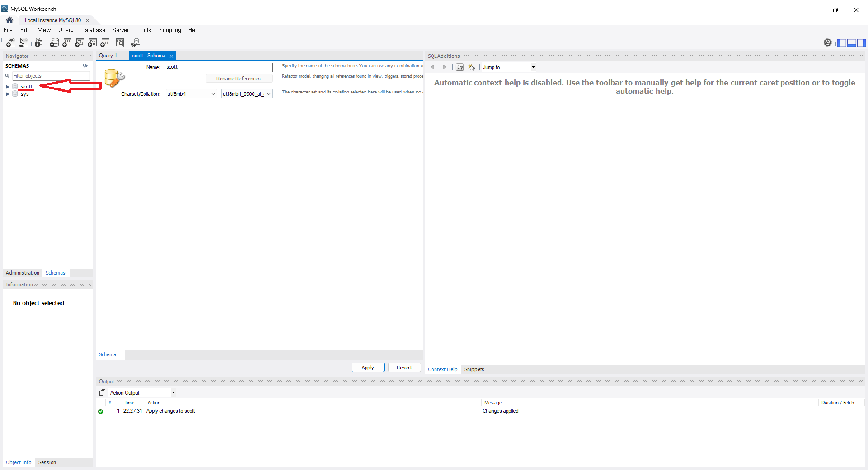Open a SQL script file icon
The image size is (868, 470).
pyautogui.click(x=23, y=42)
